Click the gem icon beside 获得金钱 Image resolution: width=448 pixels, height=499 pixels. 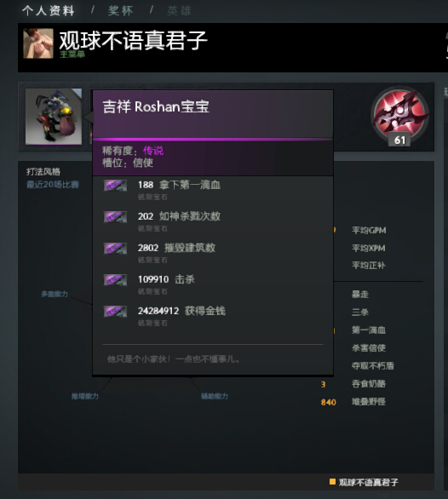click(115, 312)
